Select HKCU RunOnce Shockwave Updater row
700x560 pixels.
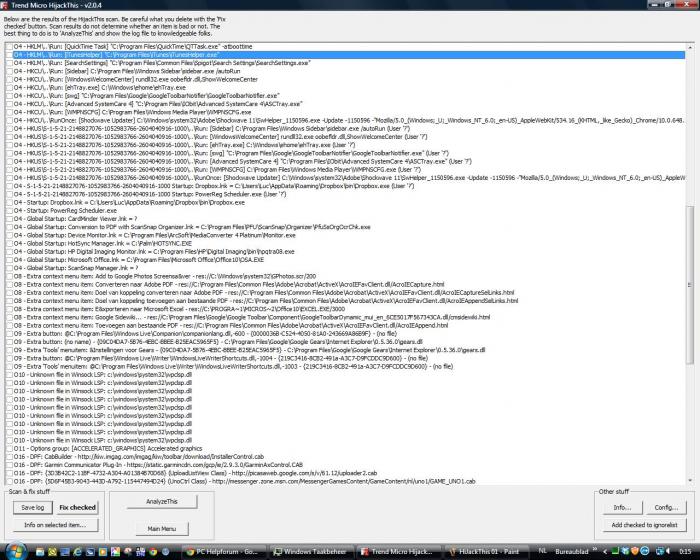[349, 121]
